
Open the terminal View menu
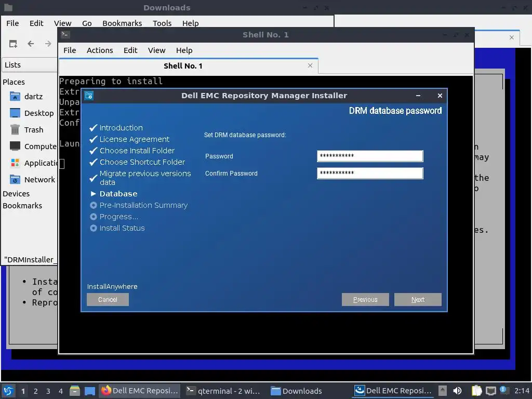click(156, 50)
